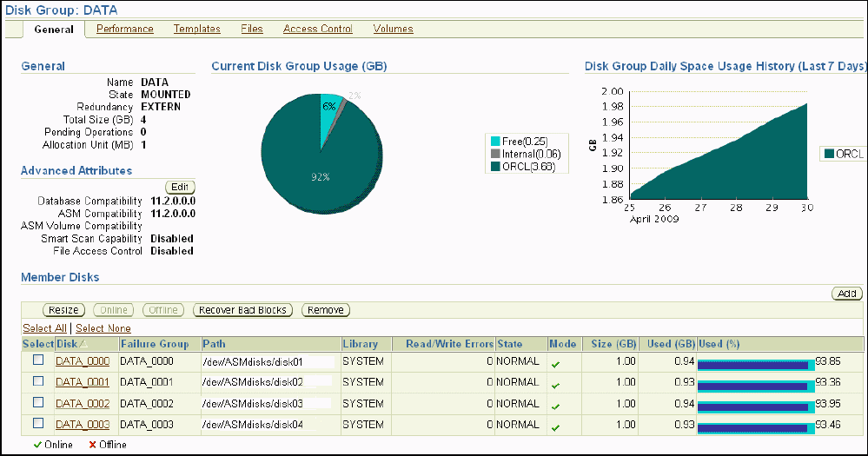Click the Resize button
Viewport: 868px width, 456px height.
tap(63, 310)
